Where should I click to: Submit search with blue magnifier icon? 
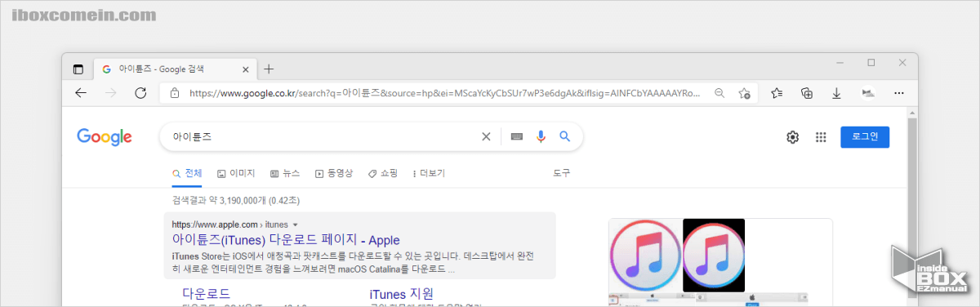click(564, 137)
